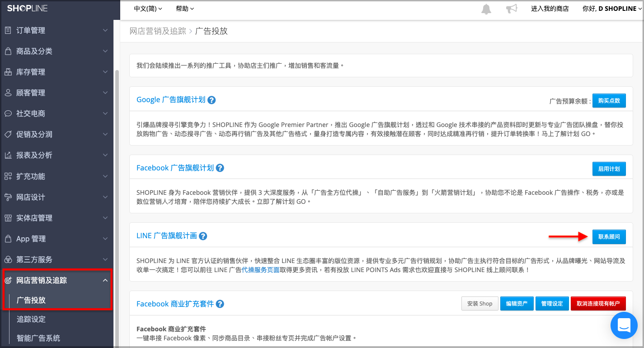644x348 pixels.
Task: Click the 管理设定 button
Action: [552, 304]
